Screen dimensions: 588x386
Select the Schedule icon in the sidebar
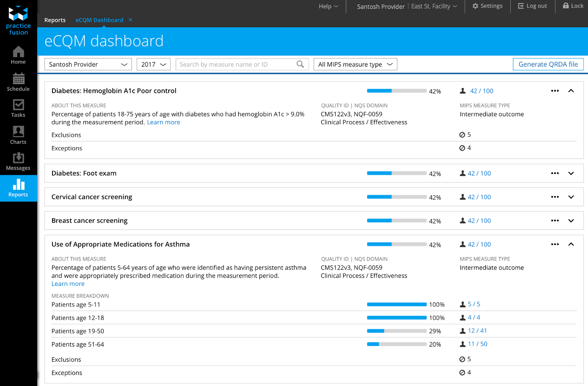pos(18,81)
